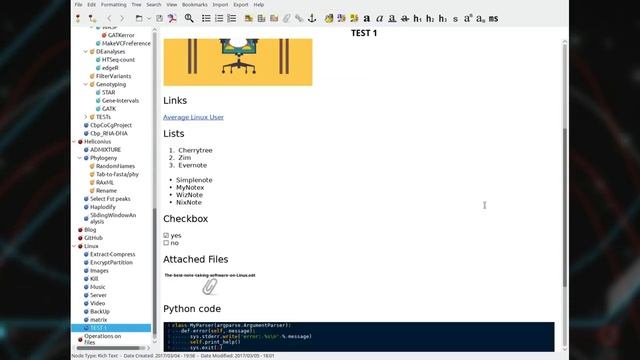Expand the TESTs tree node
The height and width of the screenshot is (360, 640).
click(86, 117)
